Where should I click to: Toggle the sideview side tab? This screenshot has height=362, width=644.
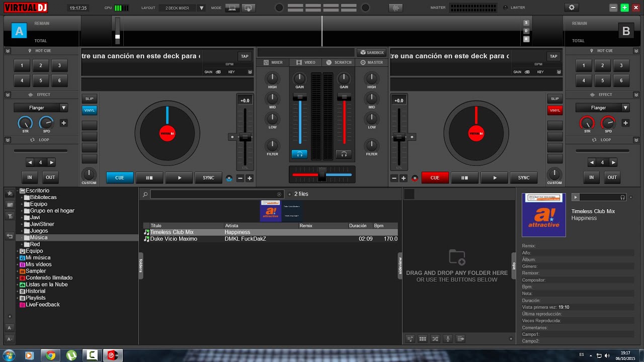click(400, 265)
